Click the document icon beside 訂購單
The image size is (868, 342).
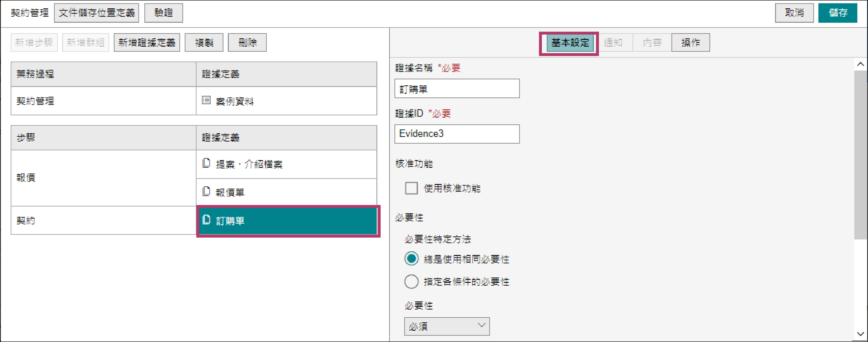pyautogui.click(x=206, y=220)
